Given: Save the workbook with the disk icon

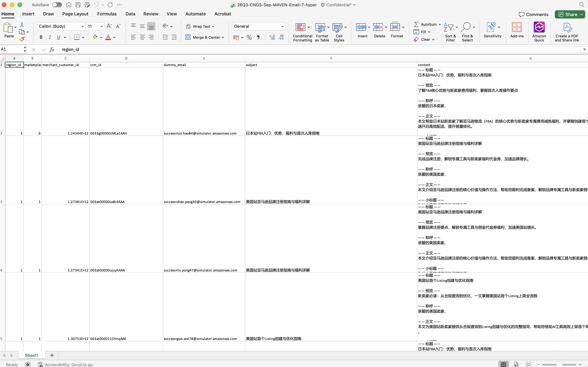Looking at the screenshot, I should [x=78, y=5].
